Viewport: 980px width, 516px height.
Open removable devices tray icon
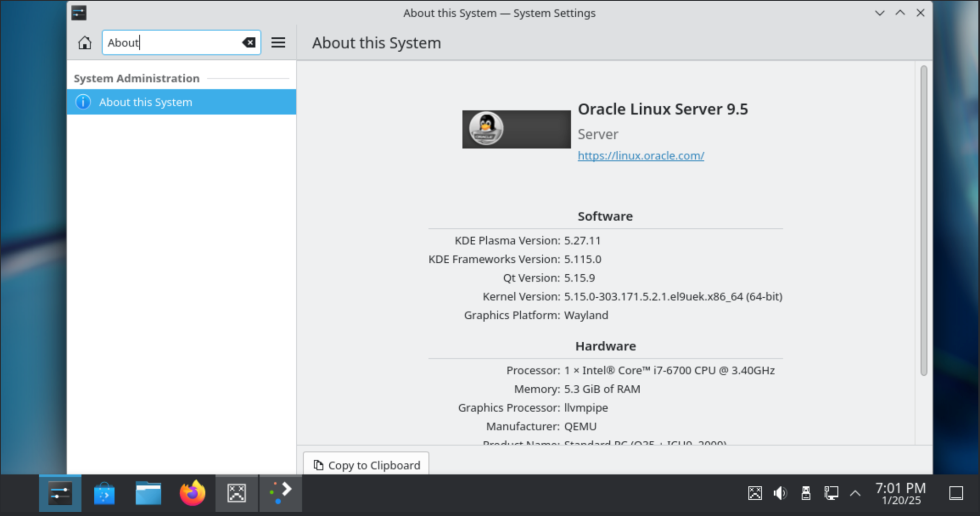(806, 493)
